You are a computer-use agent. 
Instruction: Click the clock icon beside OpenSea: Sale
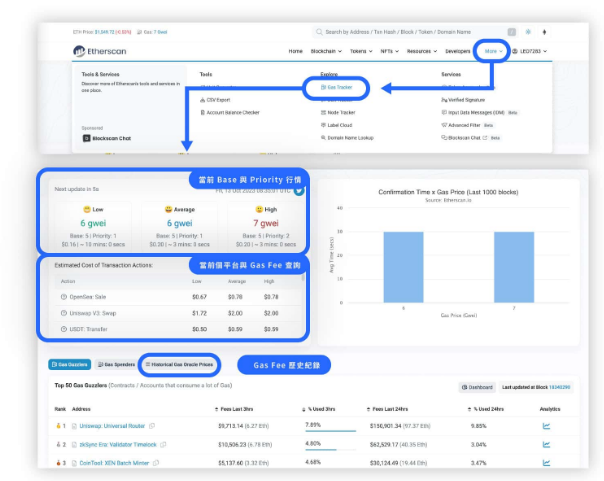pos(64,297)
